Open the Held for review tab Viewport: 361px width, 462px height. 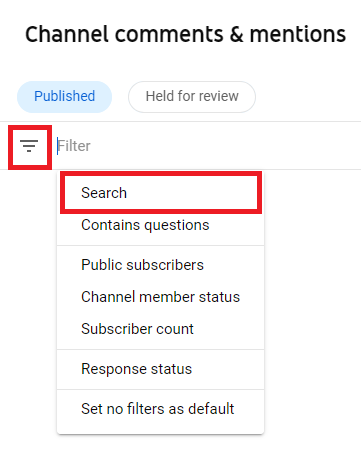pos(192,97)
